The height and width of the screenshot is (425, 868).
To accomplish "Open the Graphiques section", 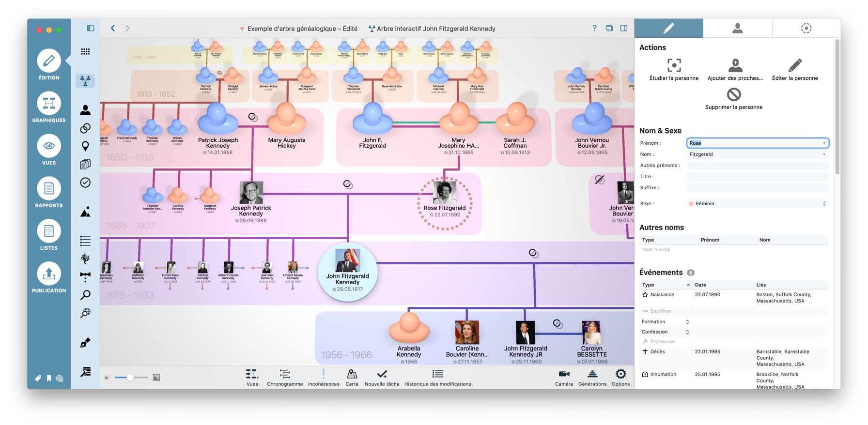I will [49, 107].
